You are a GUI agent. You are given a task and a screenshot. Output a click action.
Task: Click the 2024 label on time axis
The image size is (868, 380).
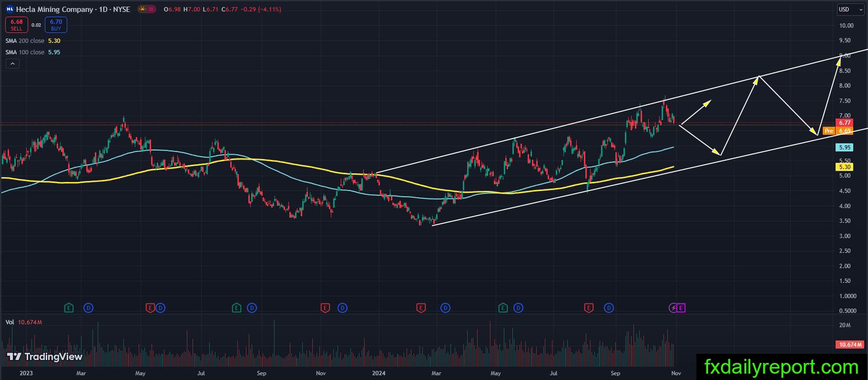pyautogui.click(x=378, y=373)
